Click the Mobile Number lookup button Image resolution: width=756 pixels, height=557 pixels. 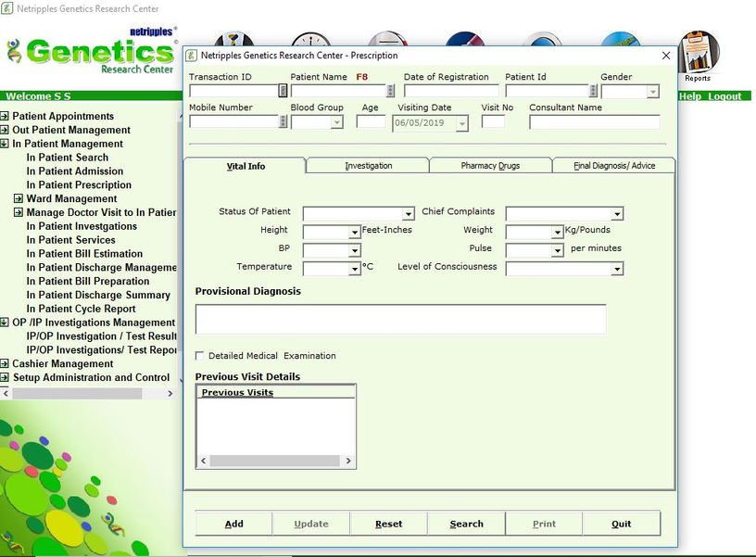click(283, 121)
